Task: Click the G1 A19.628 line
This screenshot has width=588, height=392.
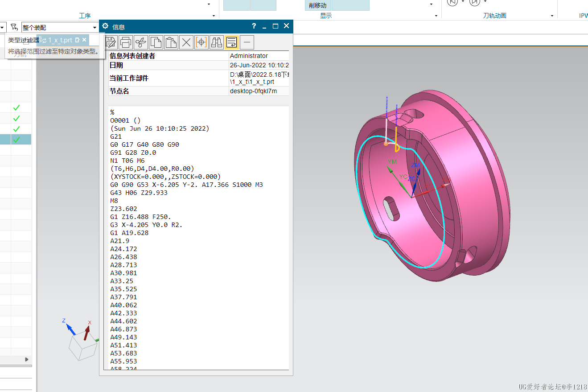Action: (129, 233)
